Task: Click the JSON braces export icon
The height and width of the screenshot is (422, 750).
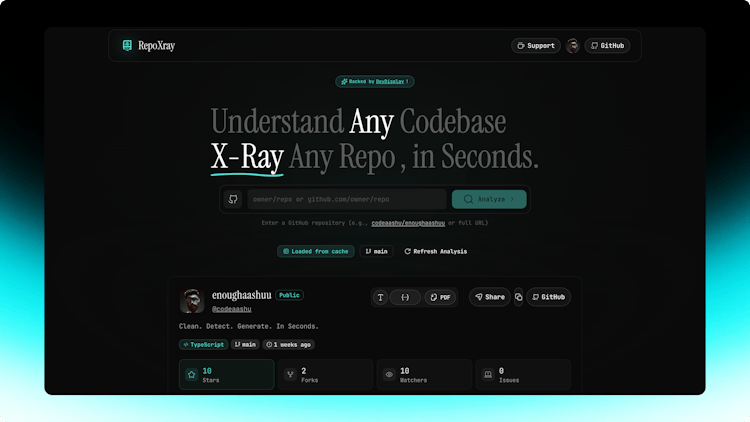Action: click(x=405, y=297)
